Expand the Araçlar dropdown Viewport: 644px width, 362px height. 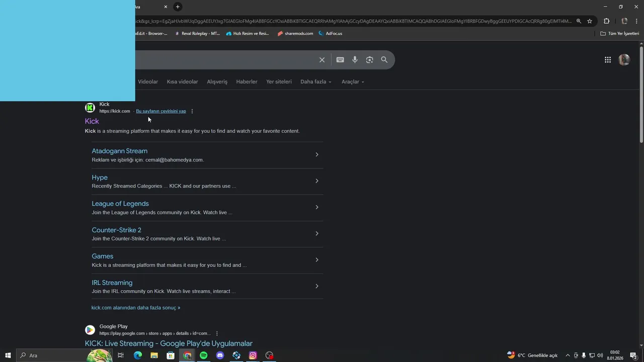click(x=353, y=81)
